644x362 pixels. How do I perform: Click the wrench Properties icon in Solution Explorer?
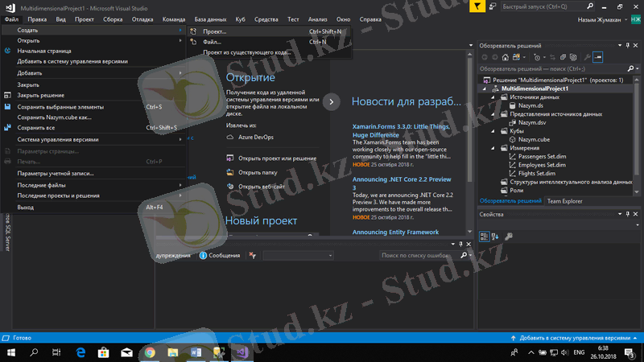[585, 58]
